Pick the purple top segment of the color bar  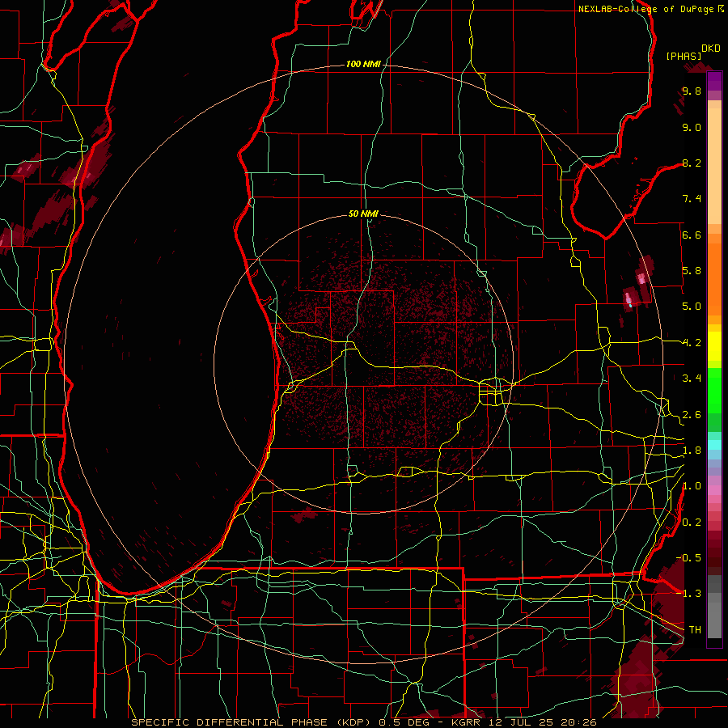point(714,81)
